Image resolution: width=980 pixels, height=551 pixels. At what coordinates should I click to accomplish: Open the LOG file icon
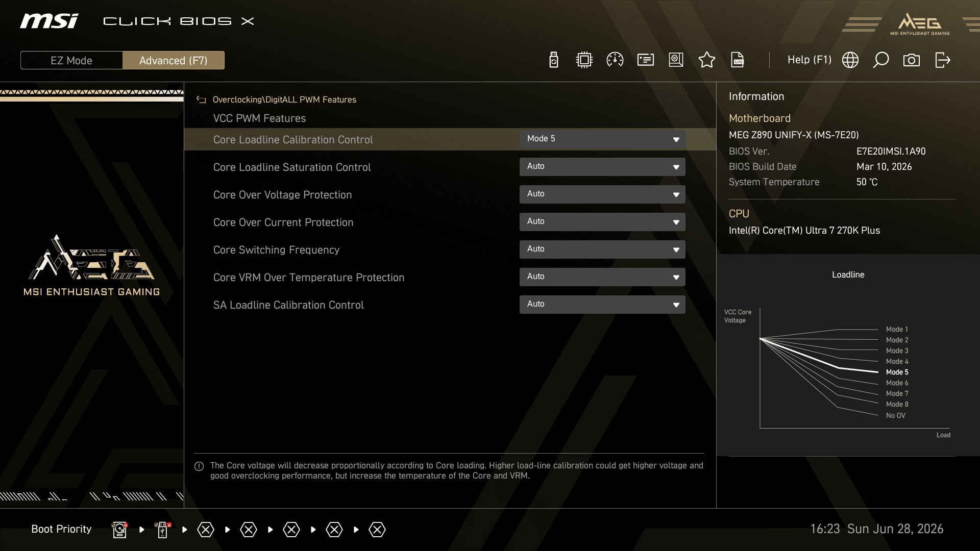click(x=738, y=60)
